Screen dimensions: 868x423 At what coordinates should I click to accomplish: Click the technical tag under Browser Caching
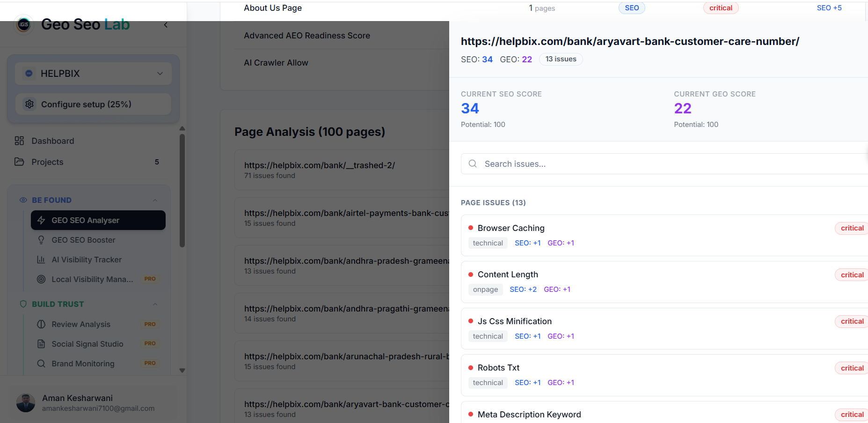click(x=488, y=243)
